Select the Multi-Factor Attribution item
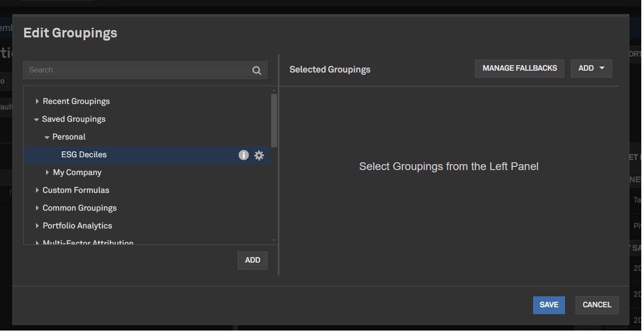Viewport: 644px width, 336px height. pyautogui.click(x=88, y=242)
